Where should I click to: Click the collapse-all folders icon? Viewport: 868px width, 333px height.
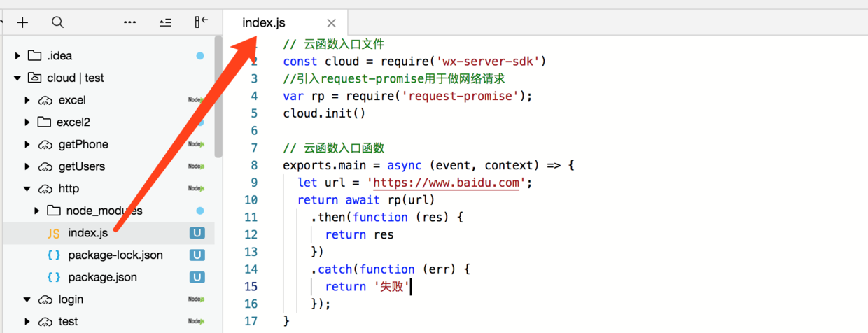(165, 22)
